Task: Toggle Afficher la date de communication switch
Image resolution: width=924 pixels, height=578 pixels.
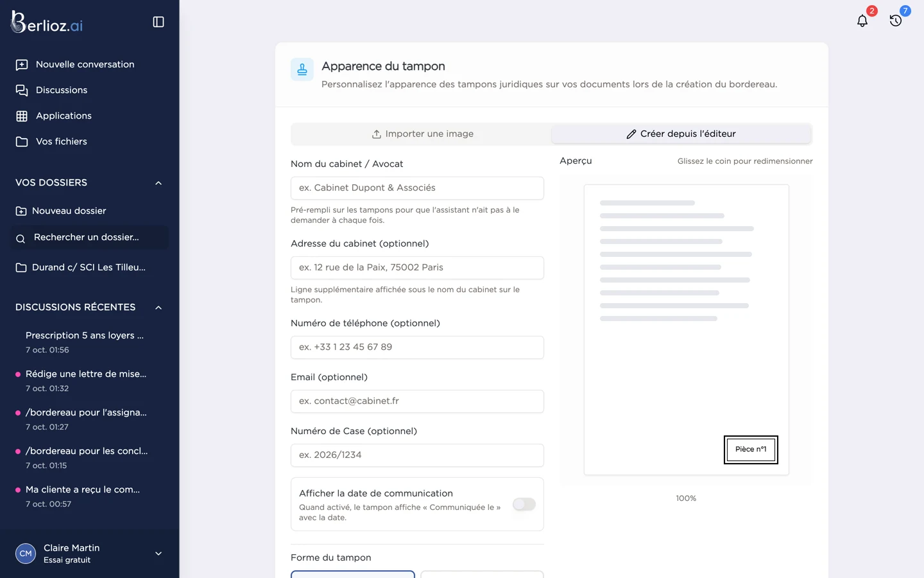Action: 524,504
